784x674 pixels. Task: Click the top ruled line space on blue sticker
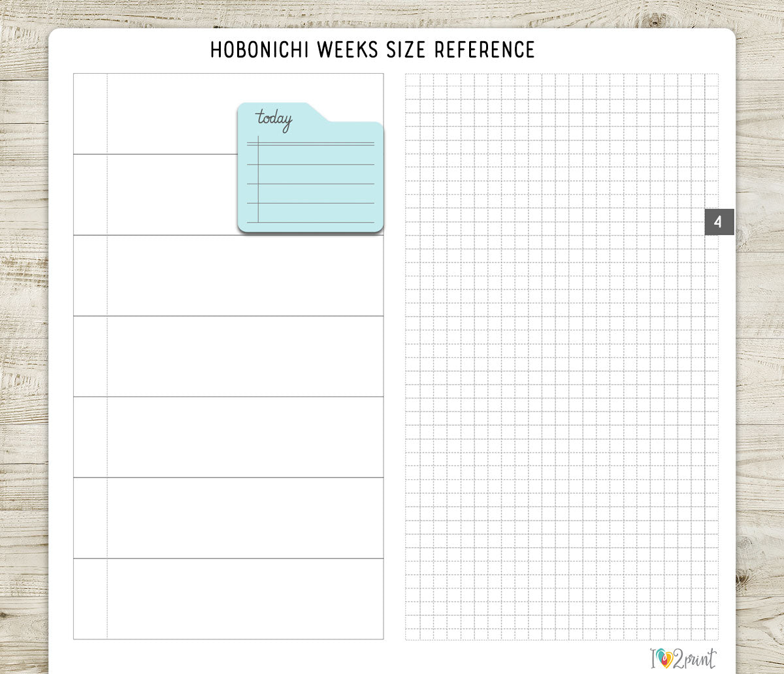[317, 154]
